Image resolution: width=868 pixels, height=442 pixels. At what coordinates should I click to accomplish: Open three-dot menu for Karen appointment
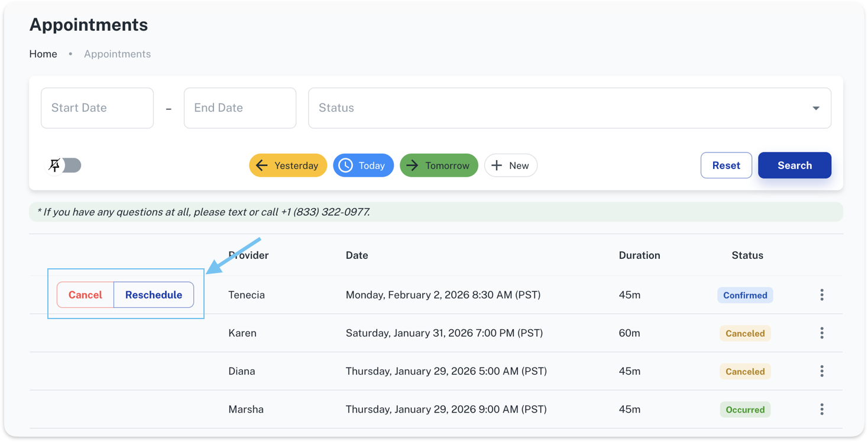(x=822, y=333)
